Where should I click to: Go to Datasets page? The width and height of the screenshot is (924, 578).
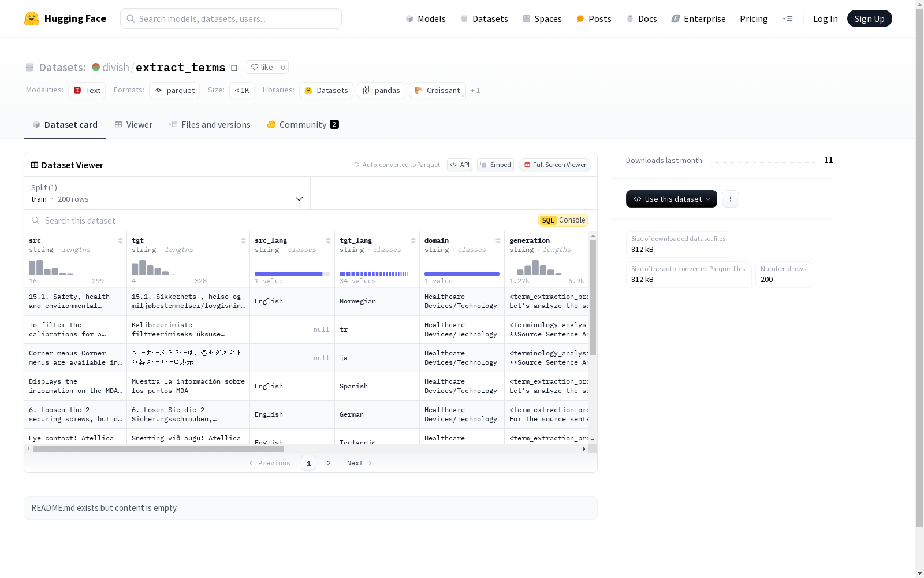coord(484,18)
